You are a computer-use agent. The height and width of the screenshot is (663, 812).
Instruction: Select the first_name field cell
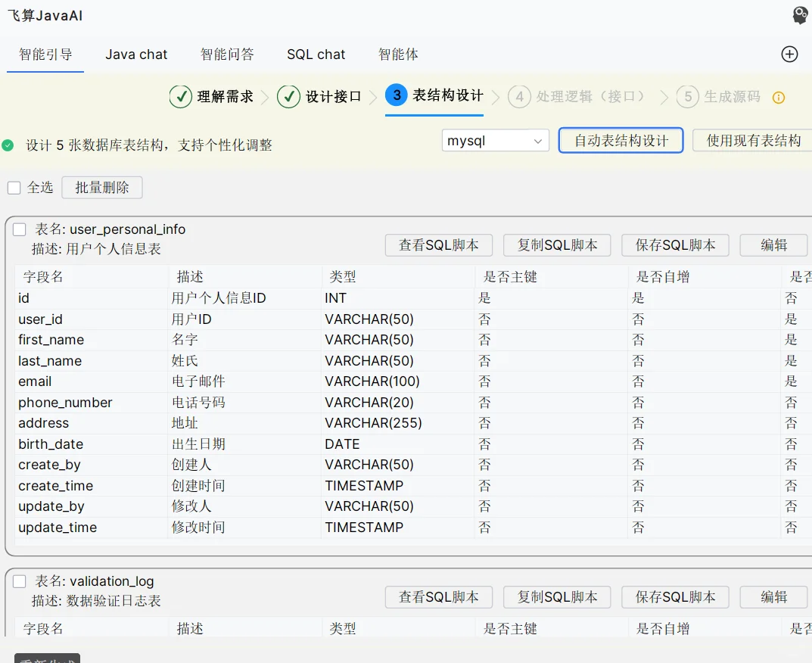[x=92, y=341]
